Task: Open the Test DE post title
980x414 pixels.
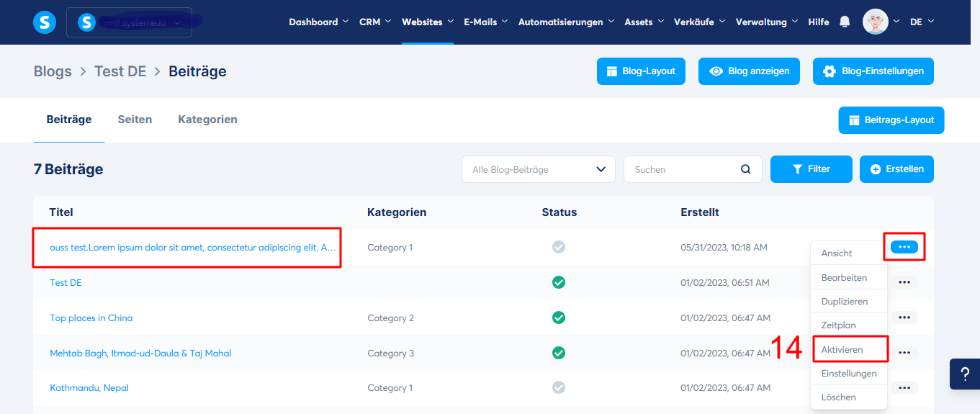Action: tap(66, 282)
